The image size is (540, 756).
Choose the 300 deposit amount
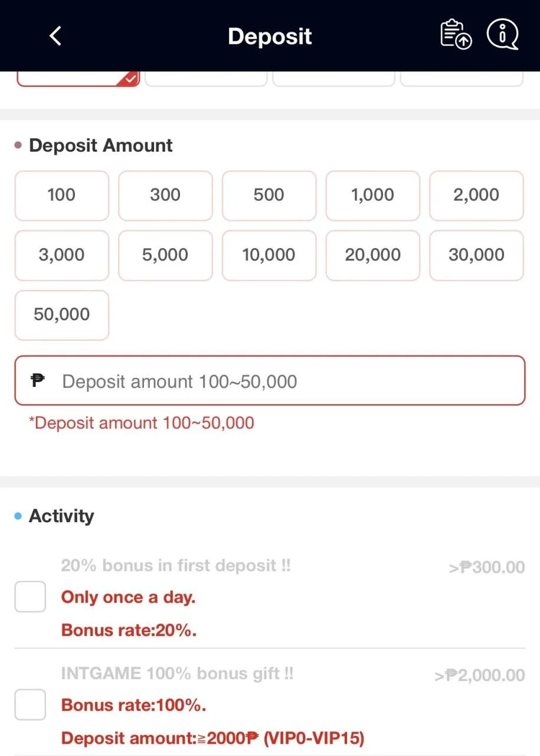point(165,195)
